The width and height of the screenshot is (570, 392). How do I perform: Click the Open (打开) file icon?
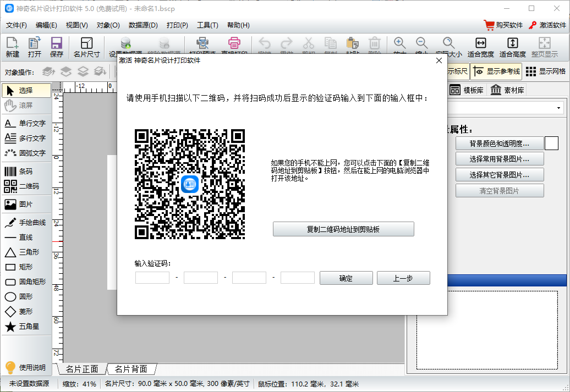35,47
